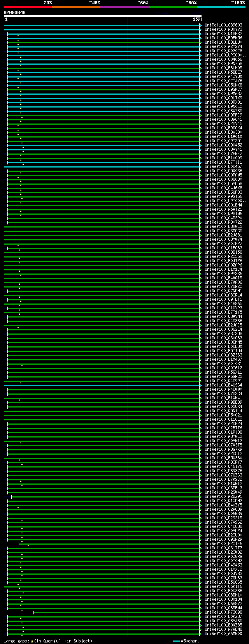Select the label UniRef100_P30722
Image resolution: width=249 pixels, height=644 pixels.
pos(223,222)
